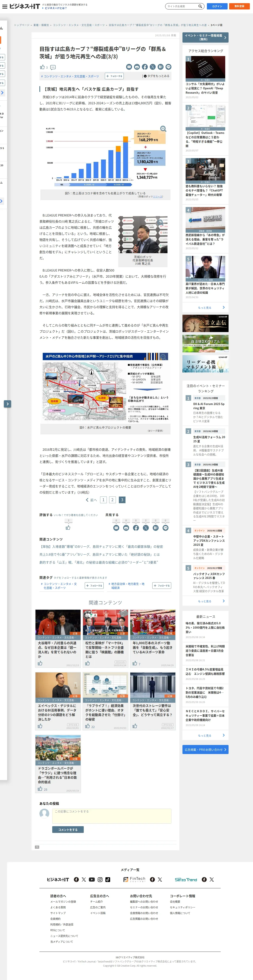253x980 pixels.
Task: Share via LINE icon under article title
Action: (x=168, y=67)
